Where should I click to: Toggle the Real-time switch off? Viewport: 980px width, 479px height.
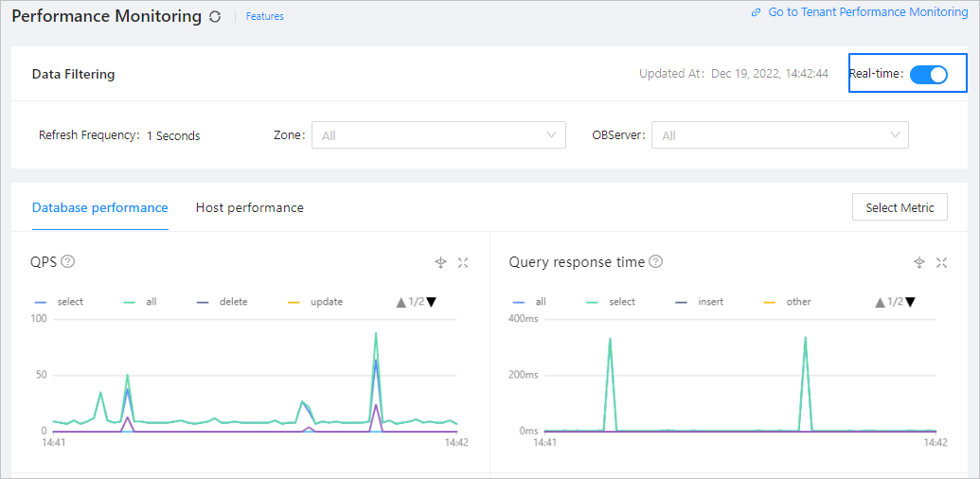click(929, 75)
